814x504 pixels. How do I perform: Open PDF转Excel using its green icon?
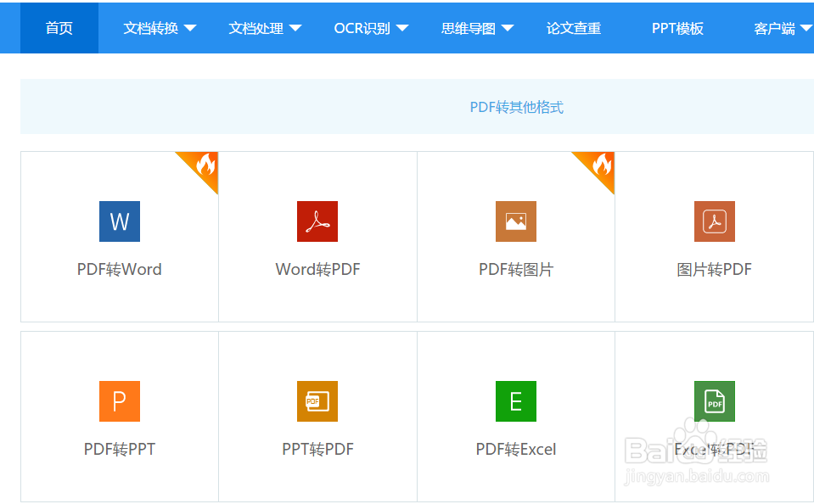[515, 401]
